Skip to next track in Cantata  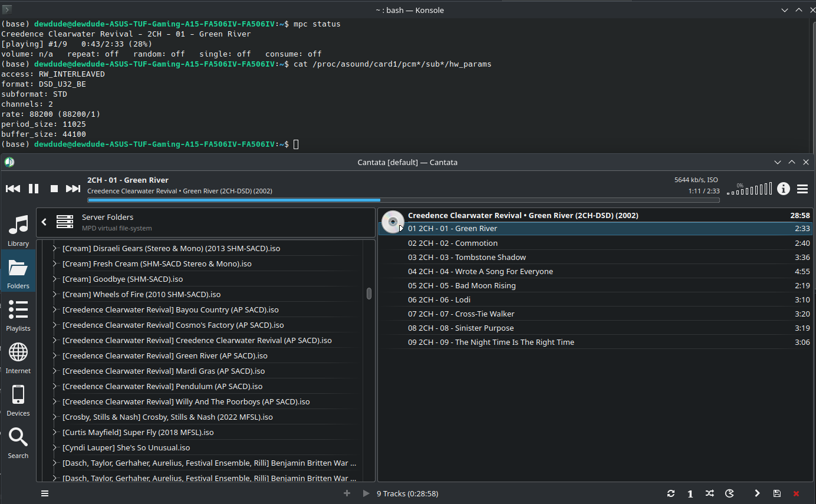[73, 189]
